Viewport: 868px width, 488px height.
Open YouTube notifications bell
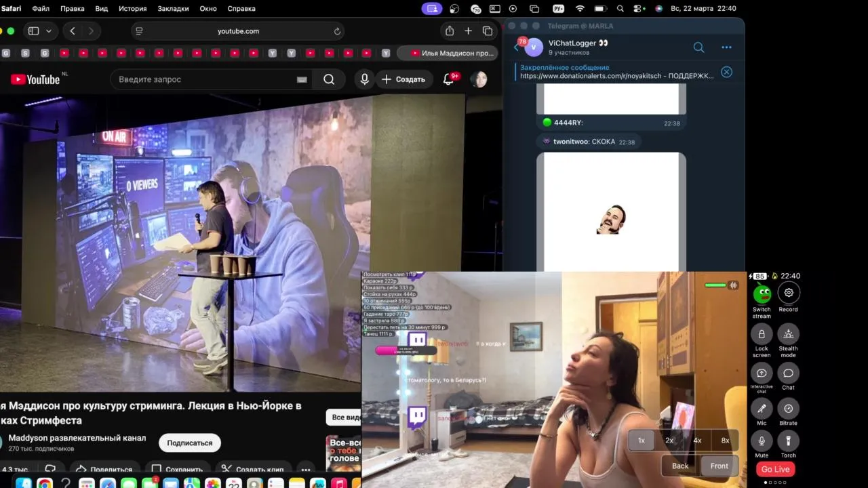[x=448, y=79]
